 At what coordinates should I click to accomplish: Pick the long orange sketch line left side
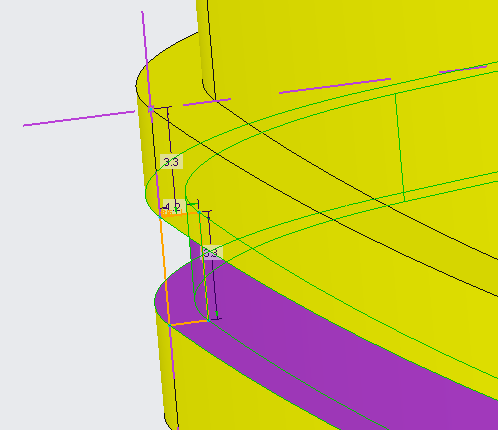(x=165, y=271)
